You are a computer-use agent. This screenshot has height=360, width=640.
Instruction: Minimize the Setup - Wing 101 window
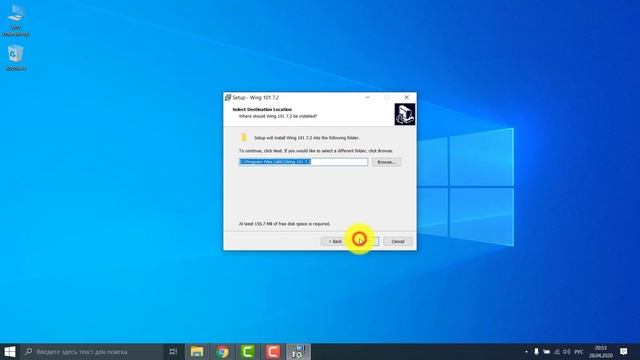pyautogui.click(x=368, y=98)
